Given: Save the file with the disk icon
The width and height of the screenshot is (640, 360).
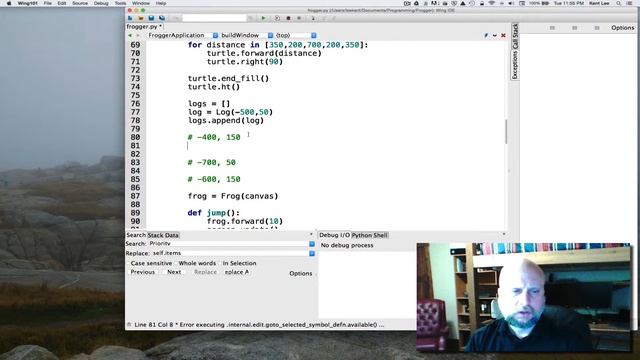Looking at the screenshot, I should [x=151, y=18].
